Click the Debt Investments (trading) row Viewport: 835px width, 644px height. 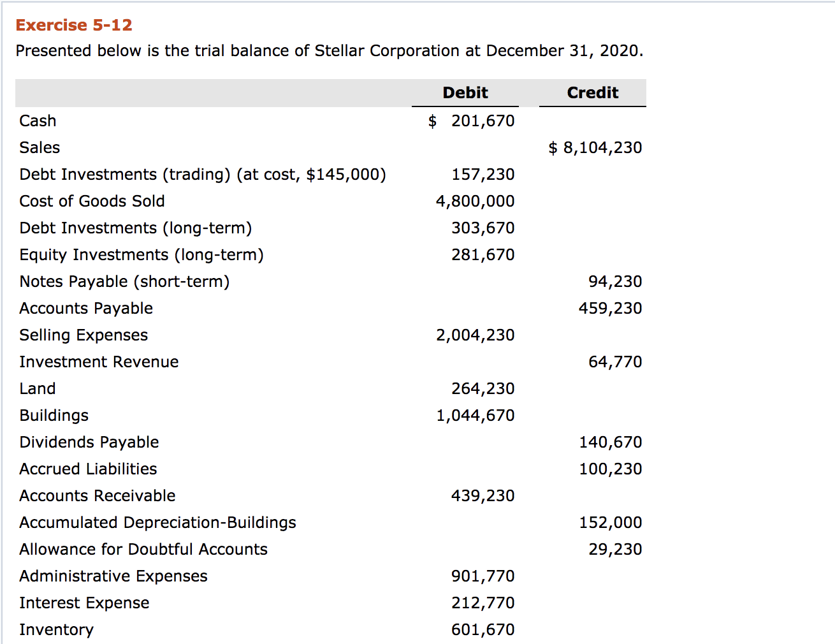tap(202, 174)
